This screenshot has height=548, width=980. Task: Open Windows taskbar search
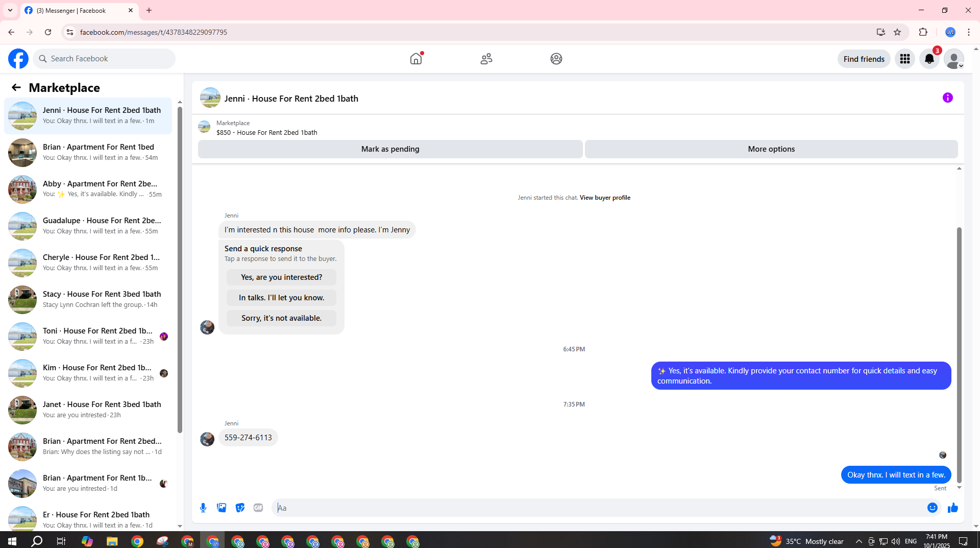point(37,541)
